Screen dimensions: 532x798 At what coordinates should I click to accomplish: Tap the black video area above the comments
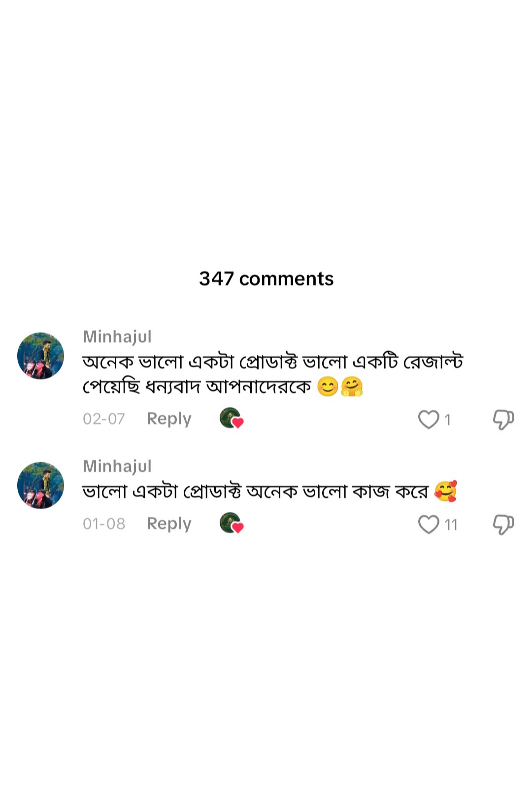coord(266,123)
